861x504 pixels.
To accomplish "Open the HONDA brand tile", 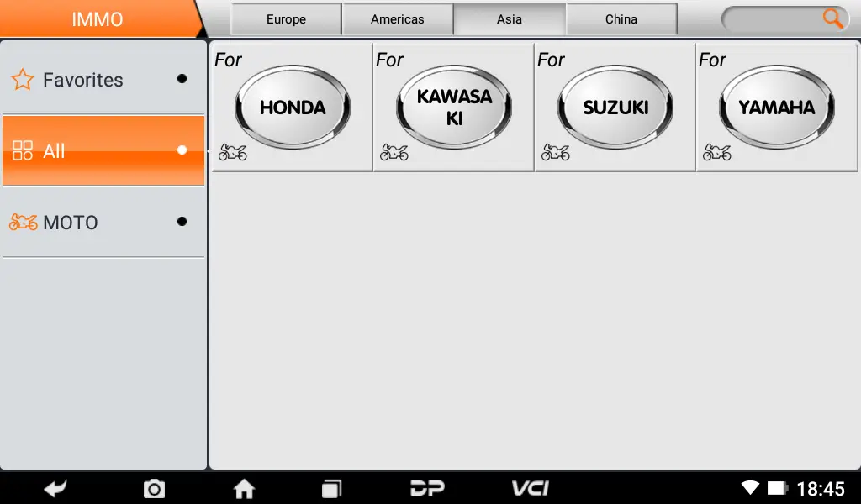I will click(292, 108).
